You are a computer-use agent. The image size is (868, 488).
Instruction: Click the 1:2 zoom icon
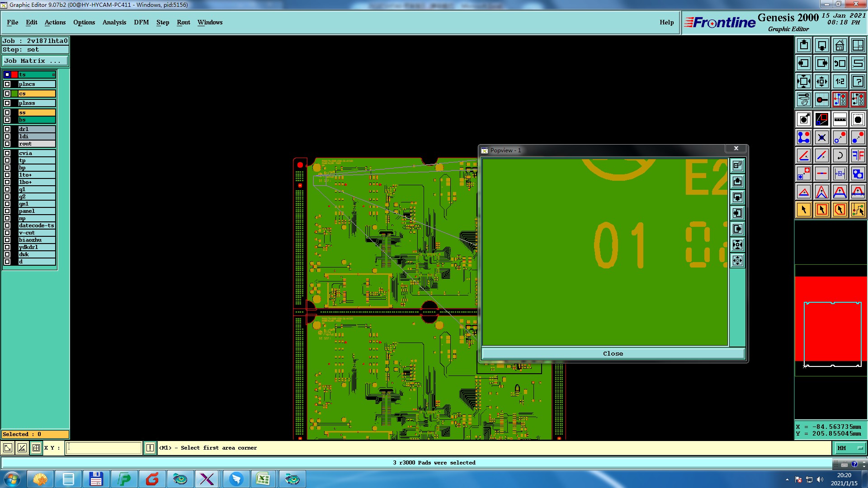tap(840, 81)
